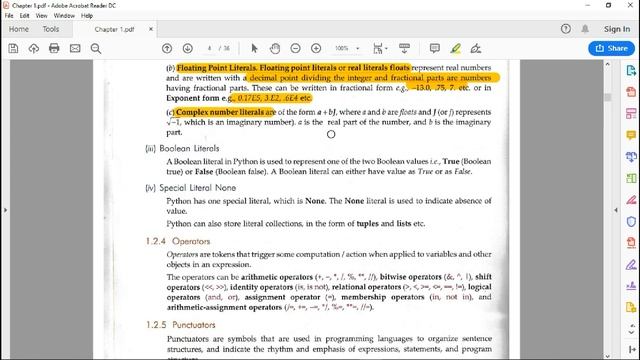Click the '1.2.5 Punctuators' heading
640x360 pixels.
[180, 325]
